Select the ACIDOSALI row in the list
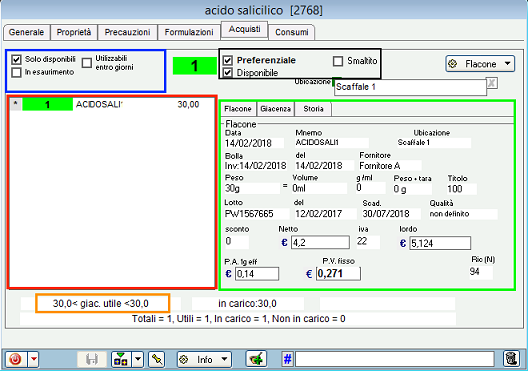Image resolution: width=528 pixels, height=371 pixels. point(111,105)
